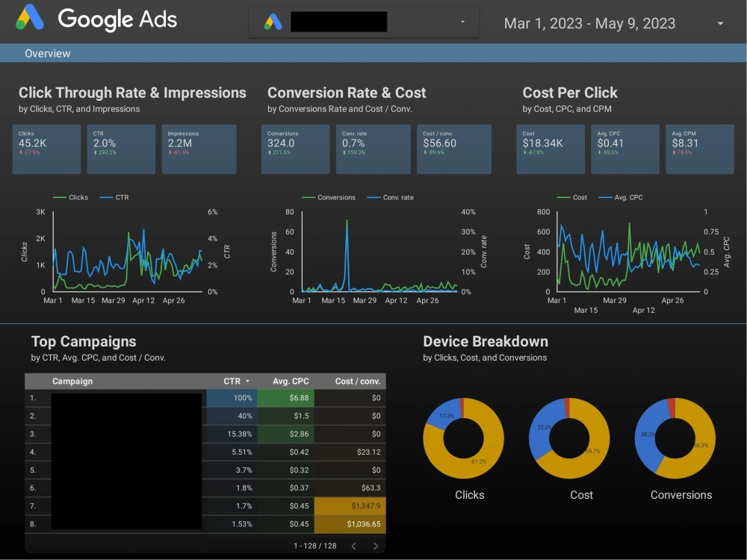Click the Conv. rate 0.7% scorecard
Screen dimensions: 747x560
coord(373,149)
